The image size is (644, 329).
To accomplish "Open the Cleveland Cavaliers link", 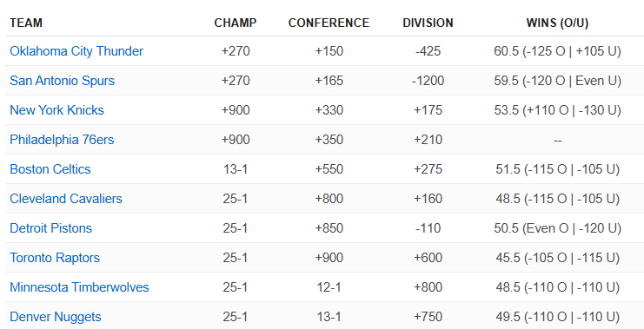I will 66,199.
